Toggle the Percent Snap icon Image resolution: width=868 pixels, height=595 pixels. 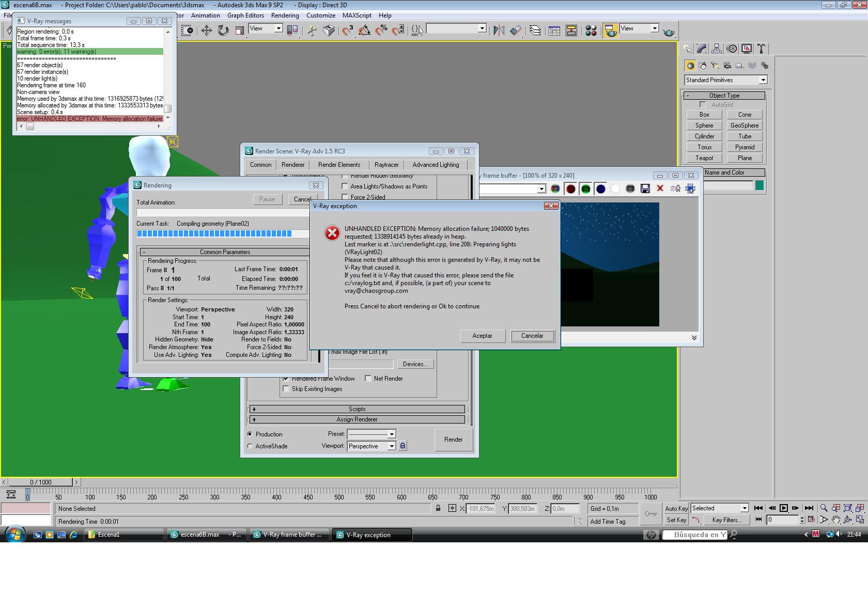381,30
